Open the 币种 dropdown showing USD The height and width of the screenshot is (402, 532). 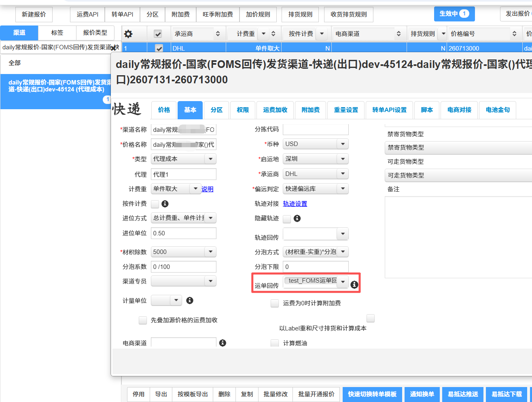316,144
